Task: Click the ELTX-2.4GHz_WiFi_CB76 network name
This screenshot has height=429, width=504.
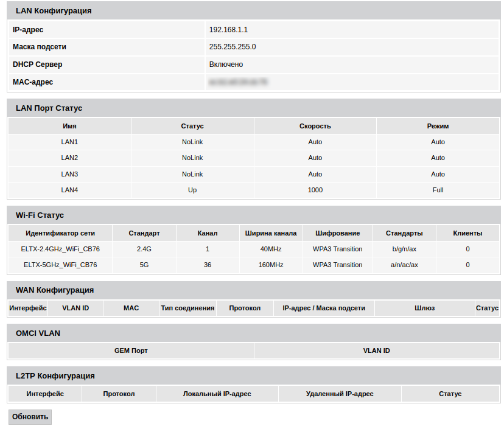Action: pyautogui.click(x=60, y=249)
